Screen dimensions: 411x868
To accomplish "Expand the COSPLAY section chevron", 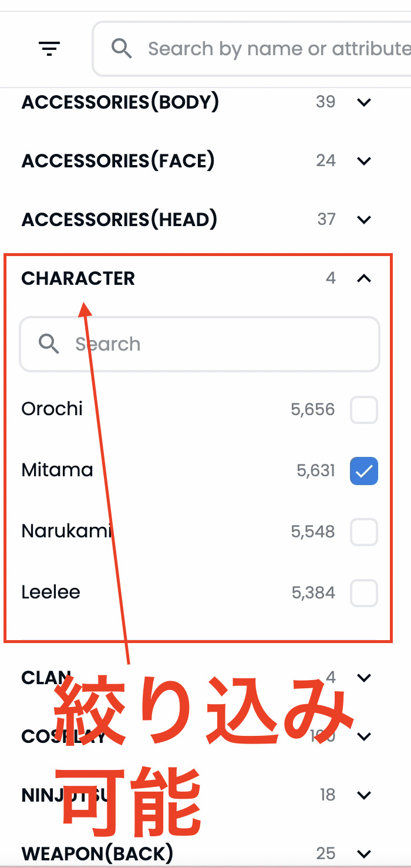I will (x=364, y=736).
